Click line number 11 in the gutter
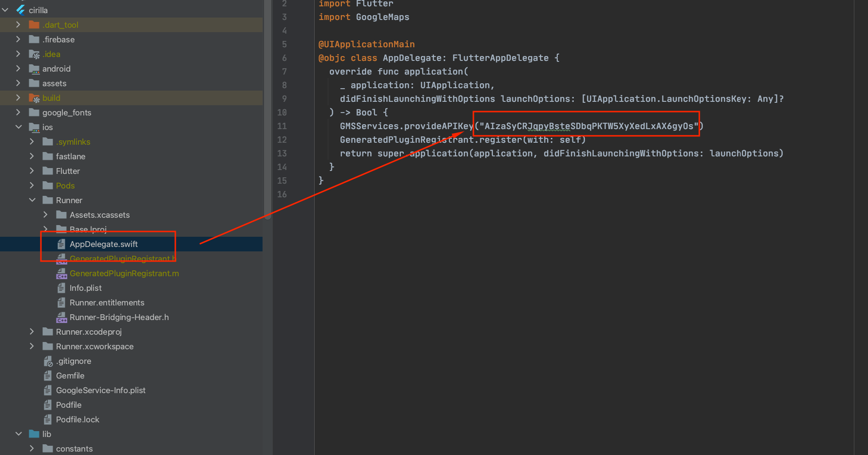The image size is (868, 455). click(282, 126)
